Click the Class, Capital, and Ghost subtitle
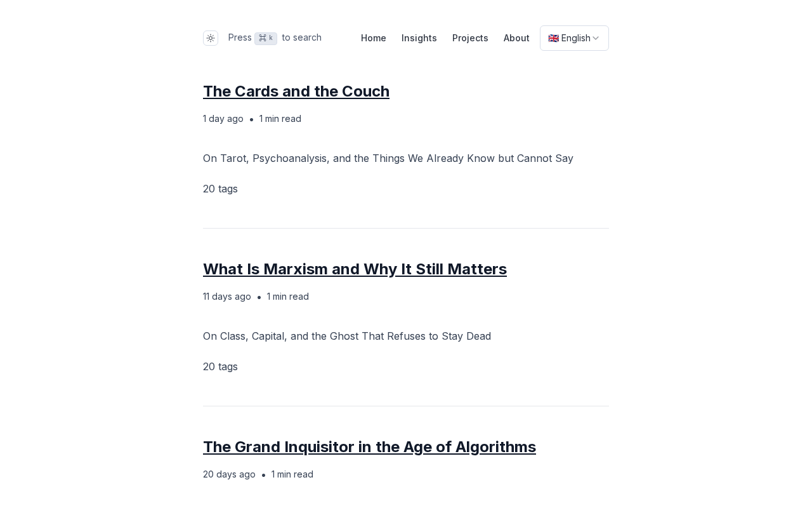This screenshot has width=812, height=508. click(347, 336)
